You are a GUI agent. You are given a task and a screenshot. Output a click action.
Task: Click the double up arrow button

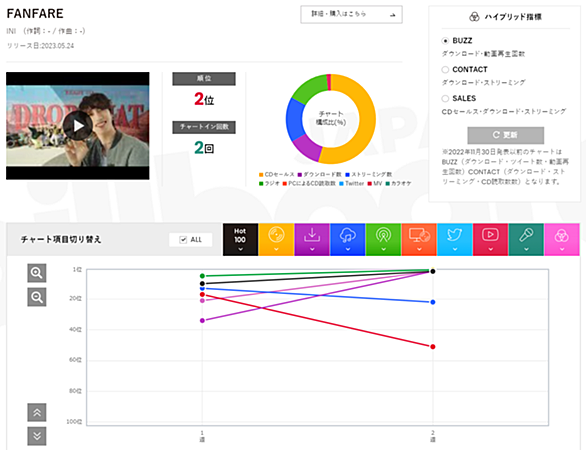click(37, 413)
